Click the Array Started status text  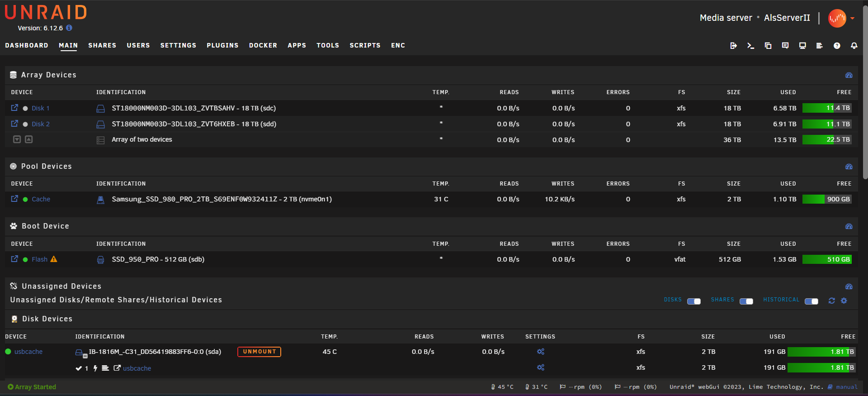[35, 387]
